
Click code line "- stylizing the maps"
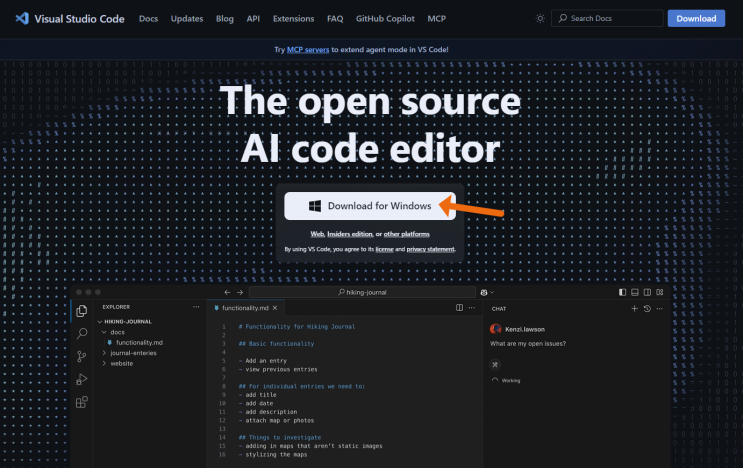coord(273,454)
